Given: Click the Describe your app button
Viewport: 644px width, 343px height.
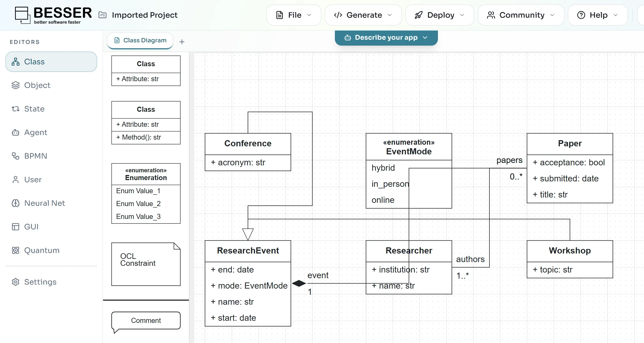Looking at the screenshot, I should tap(386, 38).
